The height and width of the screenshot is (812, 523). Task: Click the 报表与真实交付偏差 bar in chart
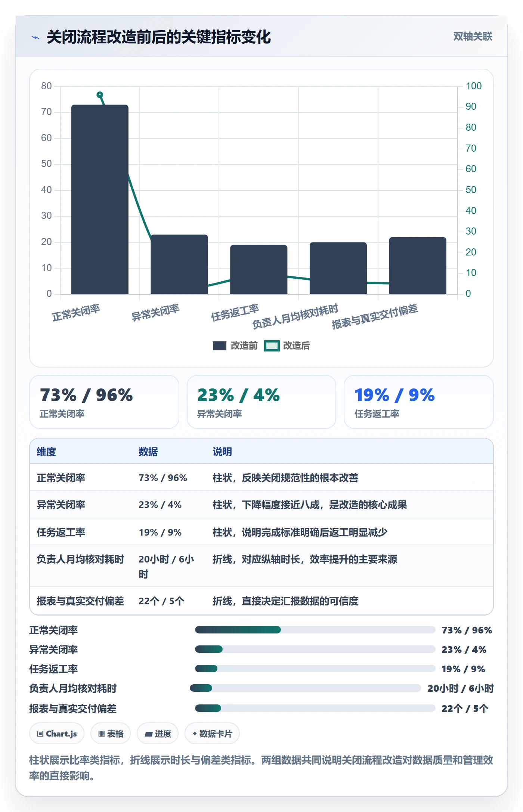tap(418, 266)
